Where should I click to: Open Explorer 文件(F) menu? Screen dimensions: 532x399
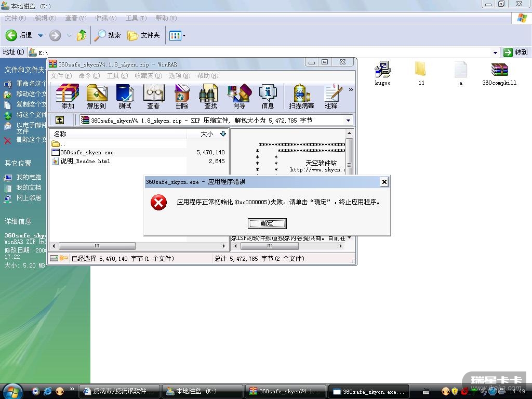click(16, 18)
